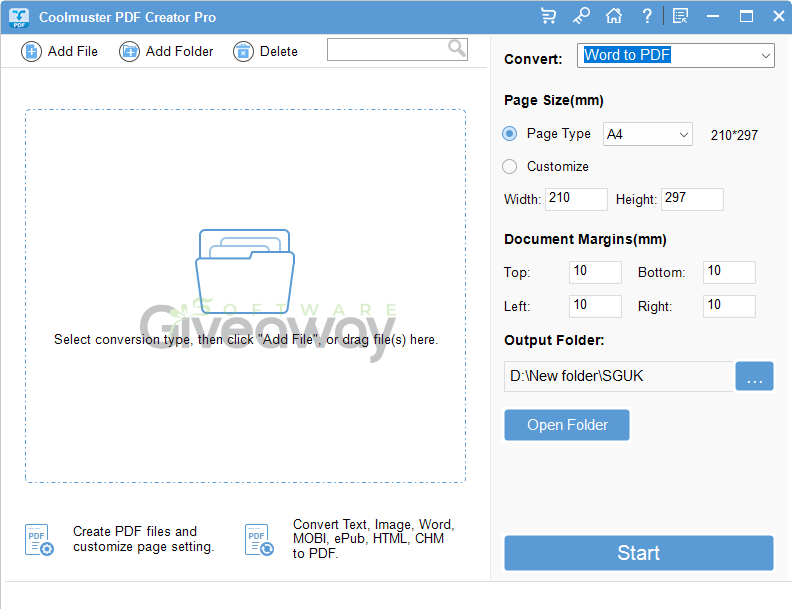Viewport: 792px width, 613px height.
Task: Browse output folder with the ... button
Action: point(754,376)
